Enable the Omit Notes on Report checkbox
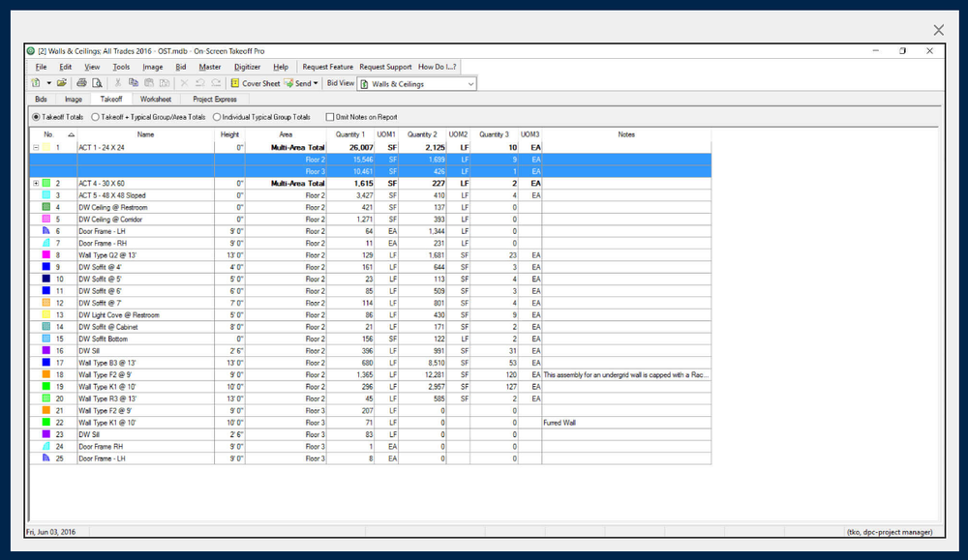This screenshot has height=560, width=968. point(329,117)
